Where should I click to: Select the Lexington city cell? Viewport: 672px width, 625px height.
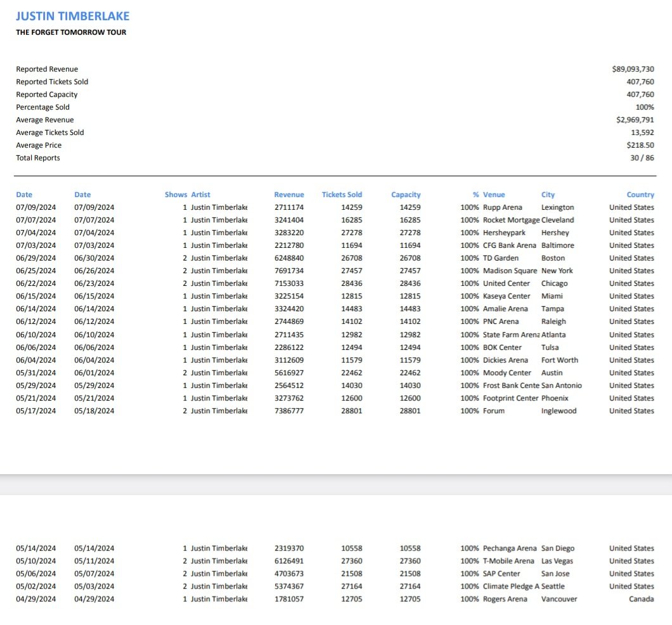pos(557,207)
